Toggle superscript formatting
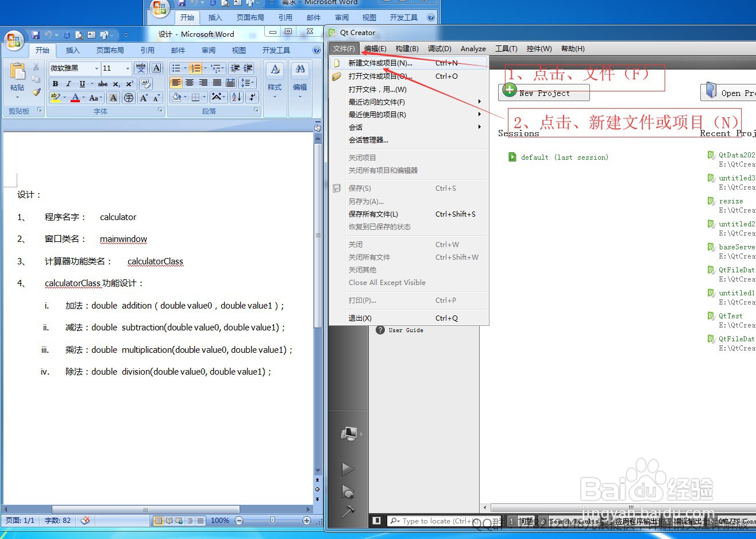This screenshot has height=539, width=756. (129, 84)
